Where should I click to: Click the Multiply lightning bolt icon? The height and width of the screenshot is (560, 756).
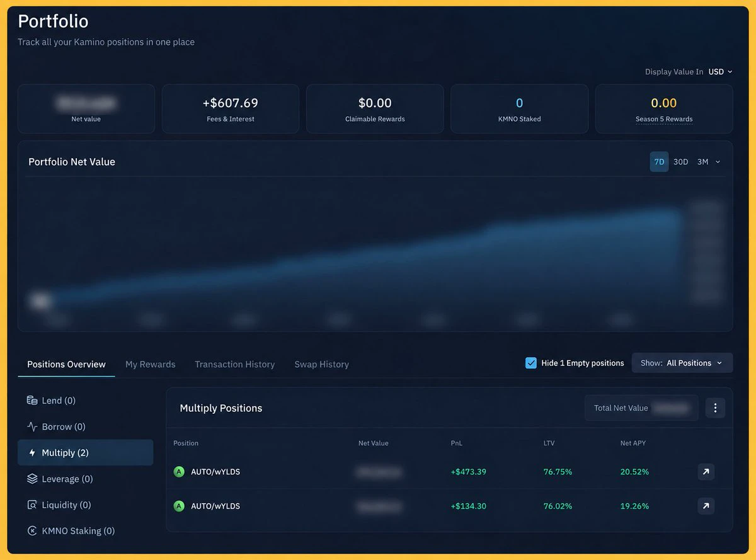[x=32, y=453]
